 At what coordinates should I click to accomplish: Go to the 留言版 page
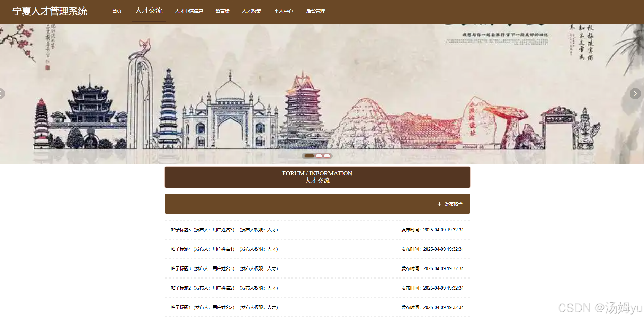tap(223, 11)
